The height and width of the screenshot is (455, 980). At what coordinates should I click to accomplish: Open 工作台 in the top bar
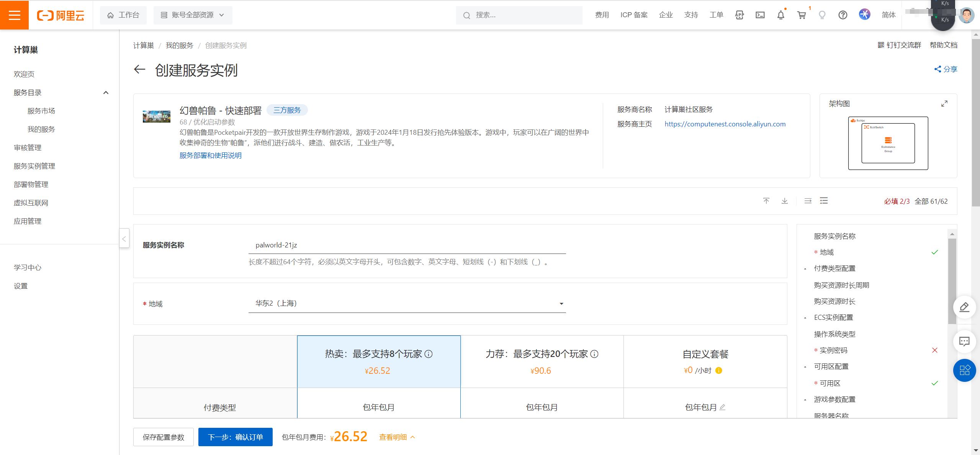[123, 15]
